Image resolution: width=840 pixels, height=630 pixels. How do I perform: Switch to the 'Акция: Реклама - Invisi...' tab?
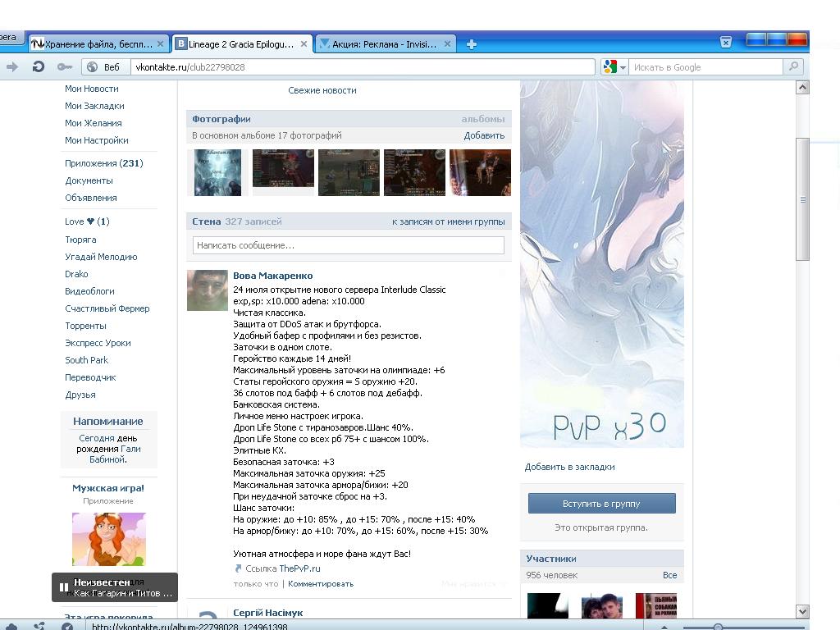[x=386, y=44]
